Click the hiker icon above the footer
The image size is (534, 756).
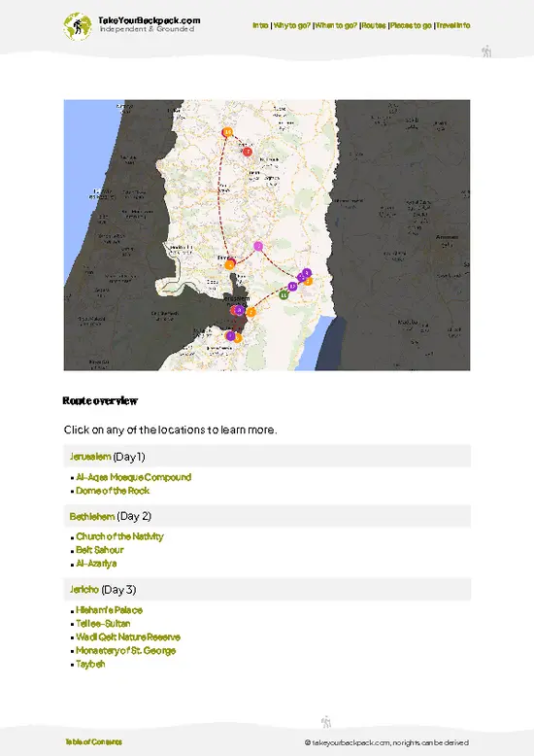(x=326, y=722)
